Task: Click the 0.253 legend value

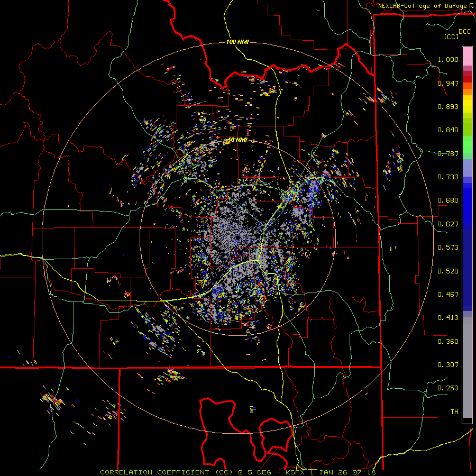Action: pyautogui.click(x=448, y=388)
